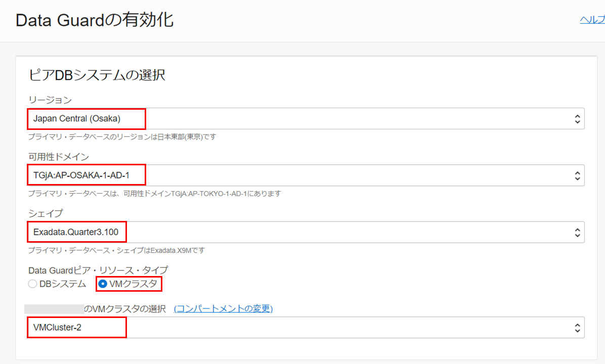Click the up-down arrow icon of the VMCluster-2 field
The image size is (605, 364).
577,328
